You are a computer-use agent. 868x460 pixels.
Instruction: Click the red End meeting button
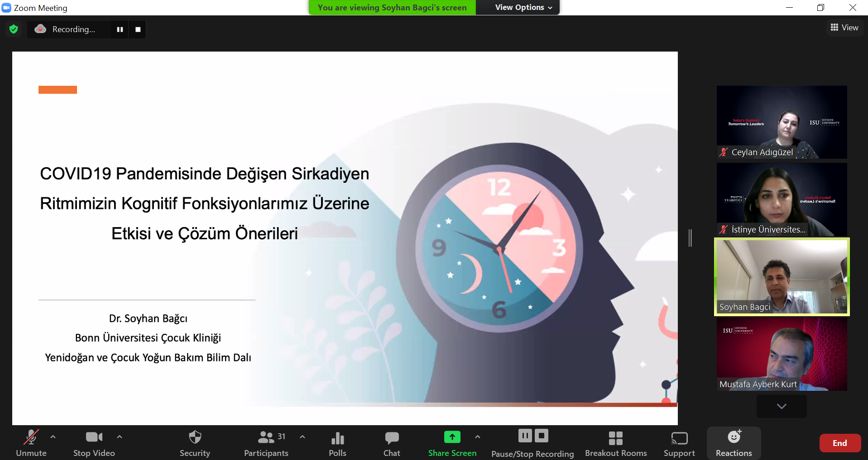click(839, 443)
